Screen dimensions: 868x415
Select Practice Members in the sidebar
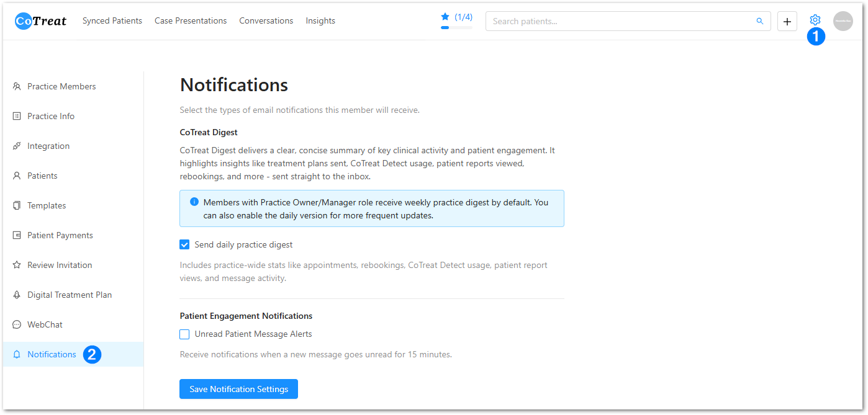(x=61, y=87)
